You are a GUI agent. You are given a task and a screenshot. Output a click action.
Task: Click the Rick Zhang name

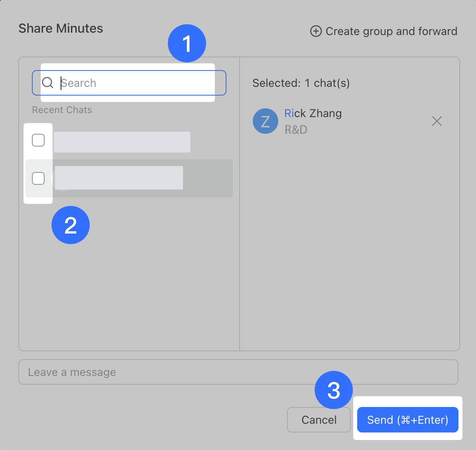tap(313, 113)
